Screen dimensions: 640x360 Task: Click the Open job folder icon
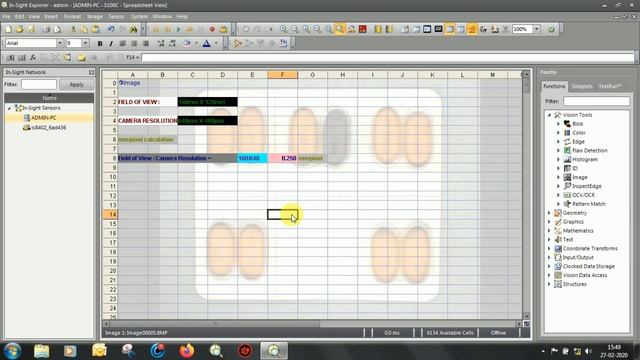pos(19,29)
